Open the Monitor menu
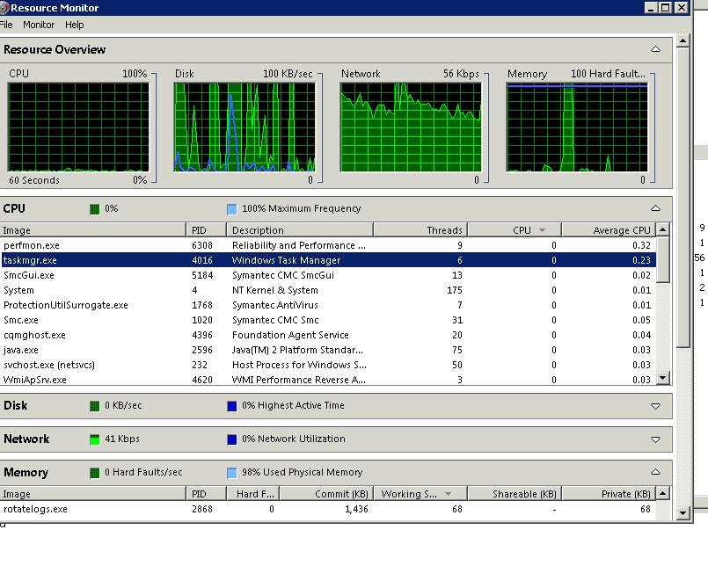This screenshot has width=708, height=588. pyautogui.click(x=39, y=25)
